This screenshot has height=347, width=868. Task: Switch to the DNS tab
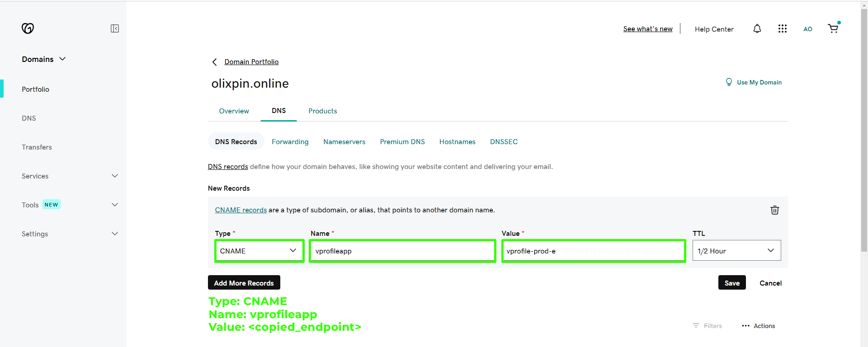[x=278, y=111]
